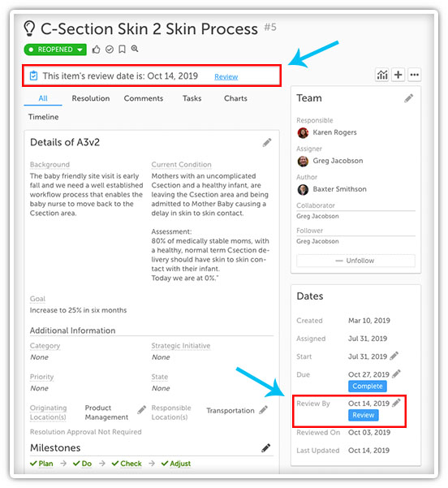Click the Review link in review banner

coord(226,76)
